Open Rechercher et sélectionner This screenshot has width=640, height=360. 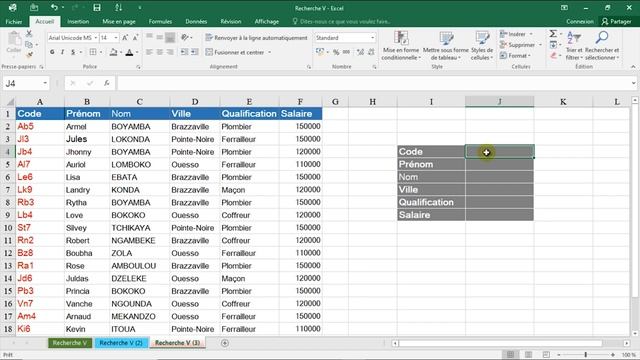(602, 46)
